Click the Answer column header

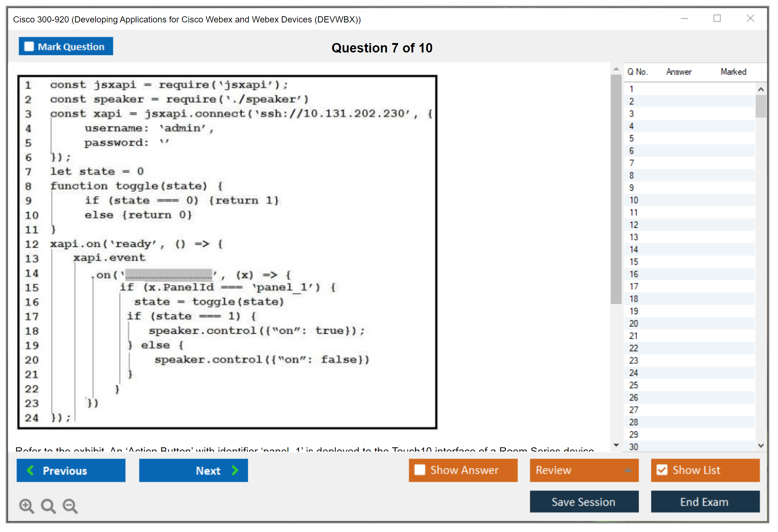coord(678,72)
